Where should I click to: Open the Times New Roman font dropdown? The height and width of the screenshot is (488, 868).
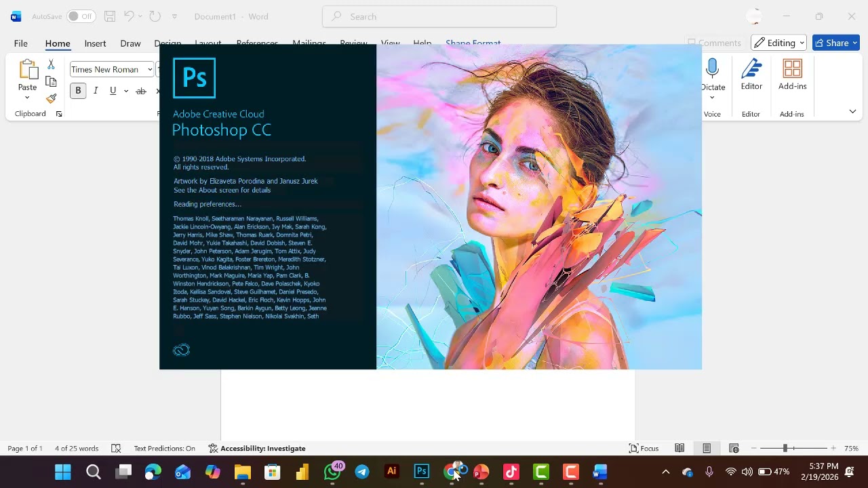[150, 70]
